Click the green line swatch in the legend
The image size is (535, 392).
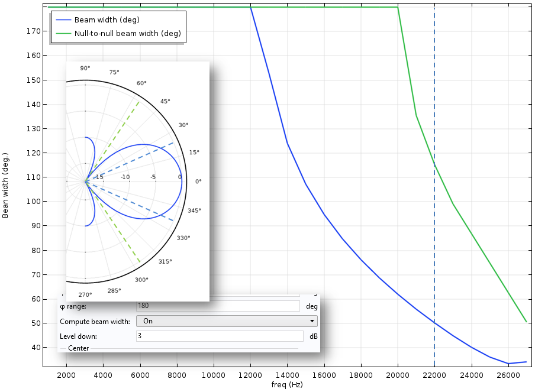[x=63, y=34]
